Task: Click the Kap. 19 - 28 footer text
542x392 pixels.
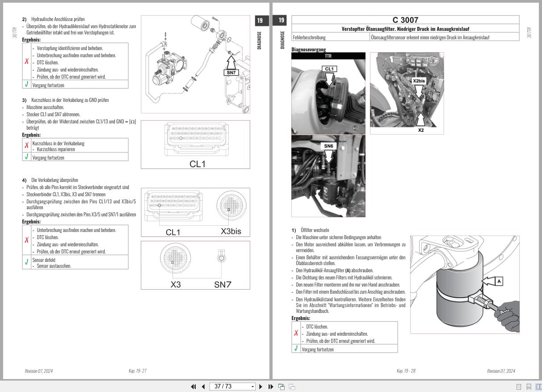Action: pyautogui.click(x=406, y=371)
